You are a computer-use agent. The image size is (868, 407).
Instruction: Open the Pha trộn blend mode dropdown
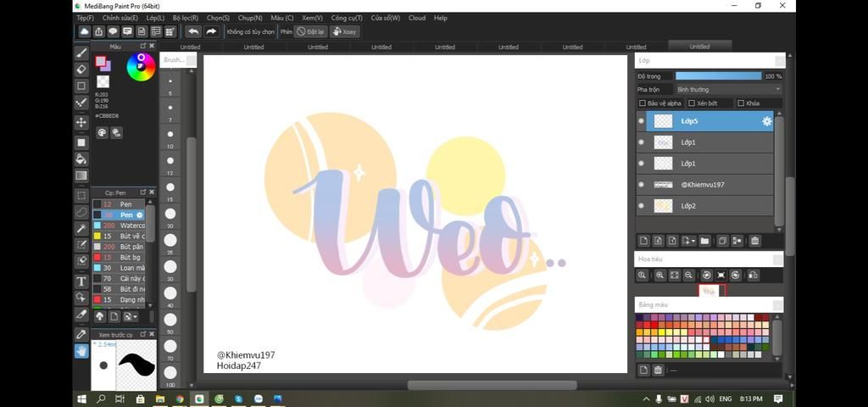click(x=728, y=89)
